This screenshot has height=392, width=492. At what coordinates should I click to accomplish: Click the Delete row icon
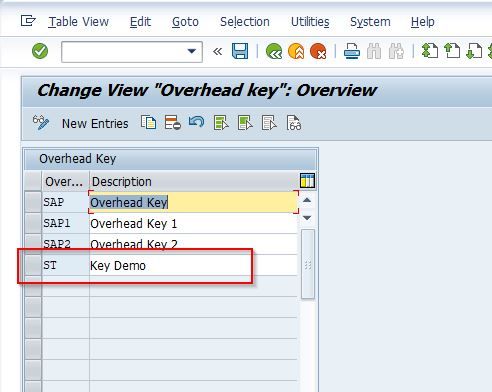[x=172, y=123]
